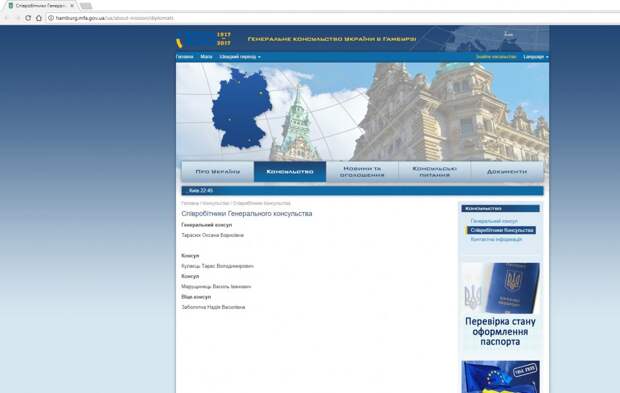Open a new tab with the new-tab button
Image resolution: width=620 pixels, height=393 pixels.
pyautogui.click(x=86, y=6)
